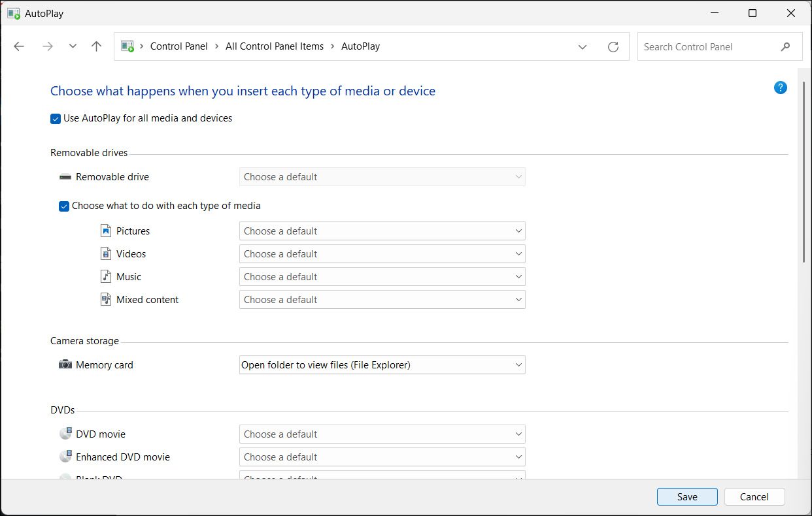This screenshot has width=812, height=516.
Task: Click the Refresh icon in address bar
Action: (613, 47)
